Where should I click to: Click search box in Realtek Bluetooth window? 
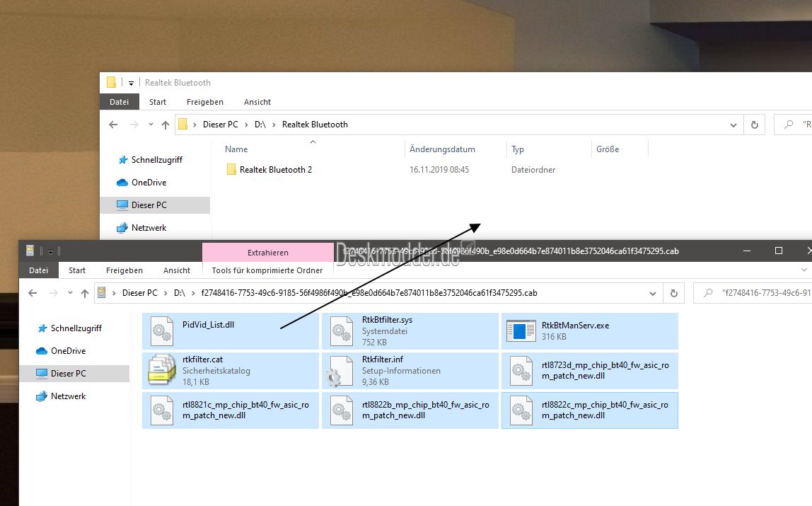click(793, 125)
